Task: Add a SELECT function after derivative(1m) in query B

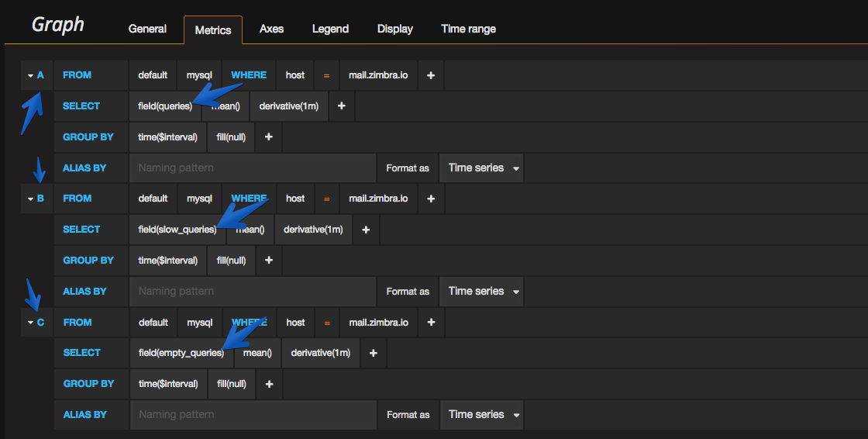Action: tap(366, 230)
